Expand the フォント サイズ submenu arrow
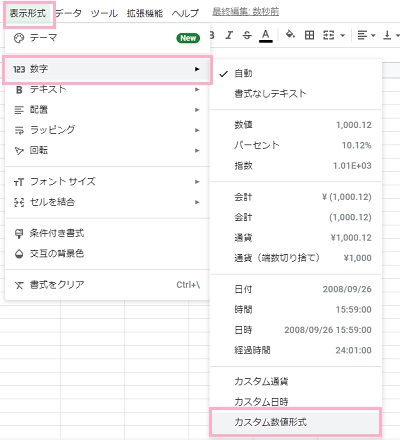400x440 pixels. click(x=197, y=182)
